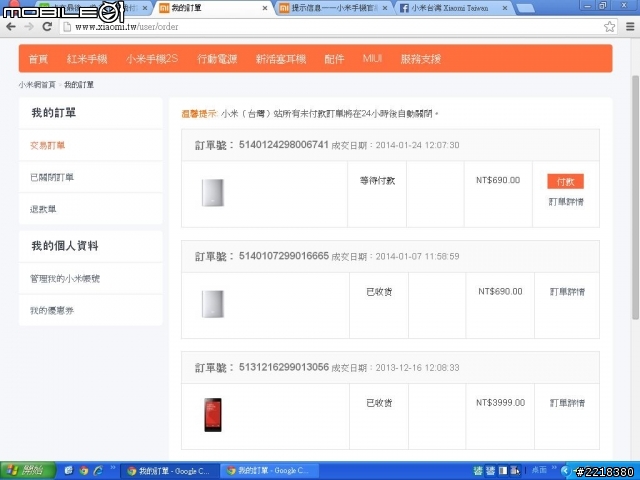Select 已關閉訂單 in the sidebar

pos(52,177)
